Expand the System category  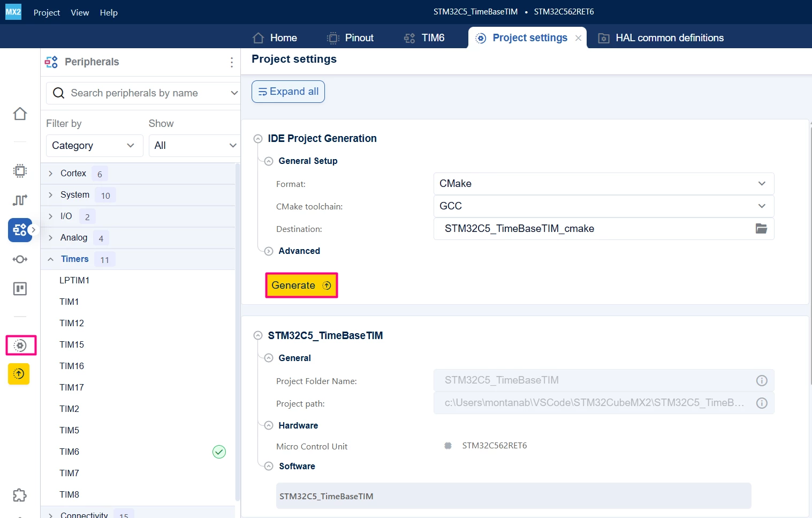coord(51,195)
